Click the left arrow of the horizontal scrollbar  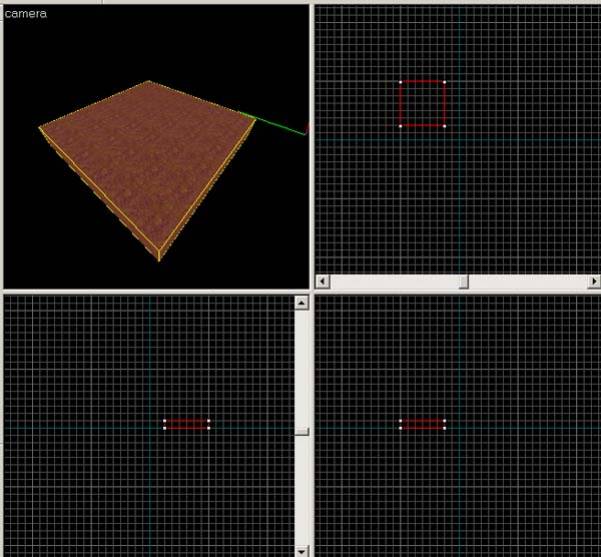pos(322,281)
